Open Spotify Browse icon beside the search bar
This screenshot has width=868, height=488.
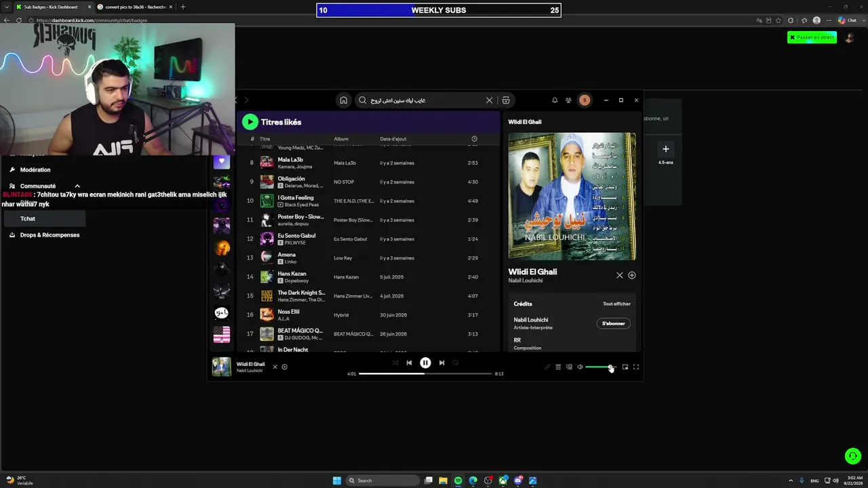[506, 100]
